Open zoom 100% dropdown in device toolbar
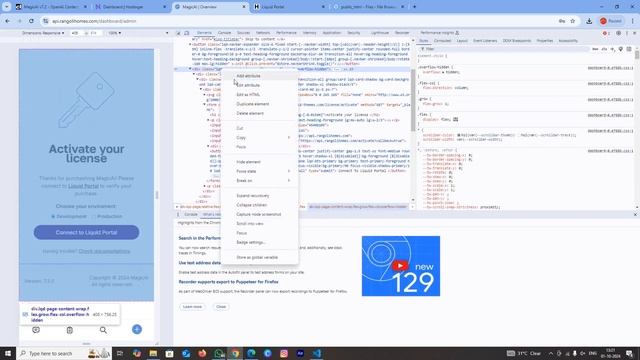 (115, 33)
